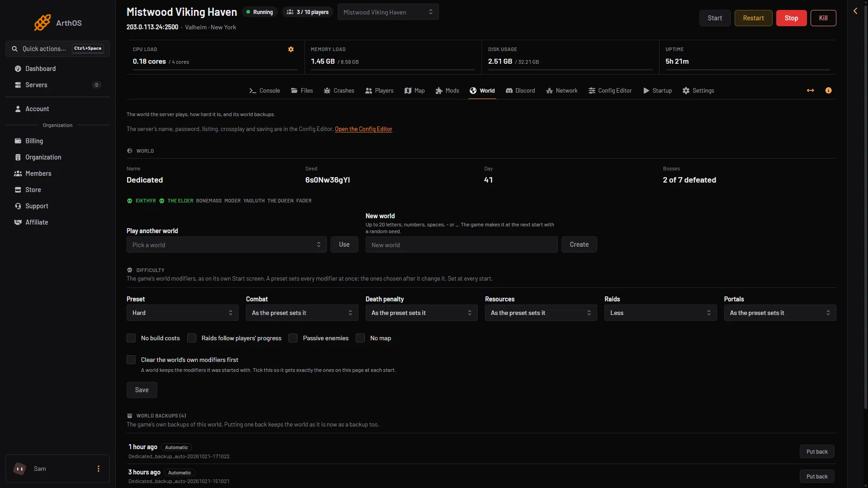Click Sam's avatar image
This screenshot has height=488, width=868.
(20, 469)
